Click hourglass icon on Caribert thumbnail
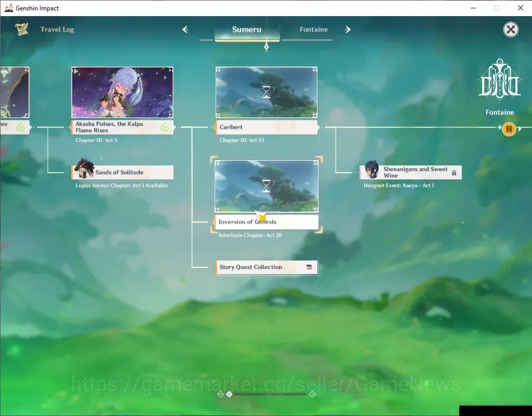 point(267,92)
